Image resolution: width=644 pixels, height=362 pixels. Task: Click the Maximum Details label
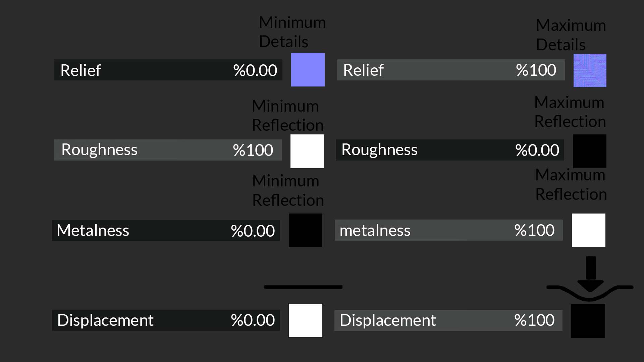pyautogui.click(x=571, y=35)
